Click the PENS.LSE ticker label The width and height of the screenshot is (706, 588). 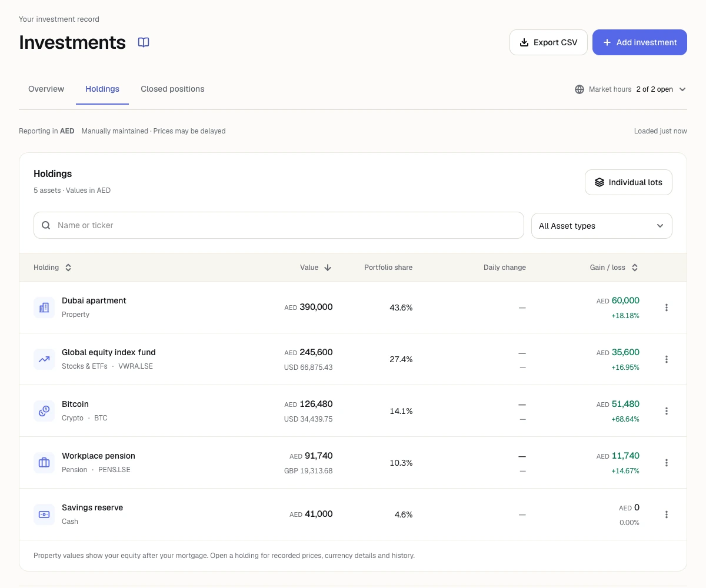point(114,470)
